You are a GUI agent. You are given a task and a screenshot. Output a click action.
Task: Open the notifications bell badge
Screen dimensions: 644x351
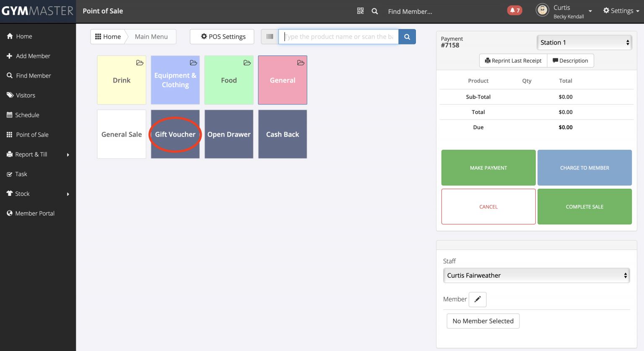(x=514, y=10)
